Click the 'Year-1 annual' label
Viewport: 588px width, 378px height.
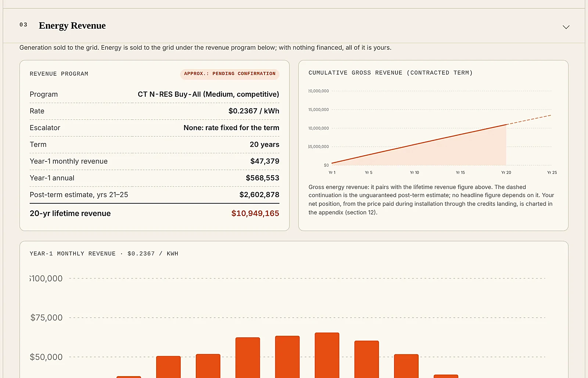(x=52, y=178)
